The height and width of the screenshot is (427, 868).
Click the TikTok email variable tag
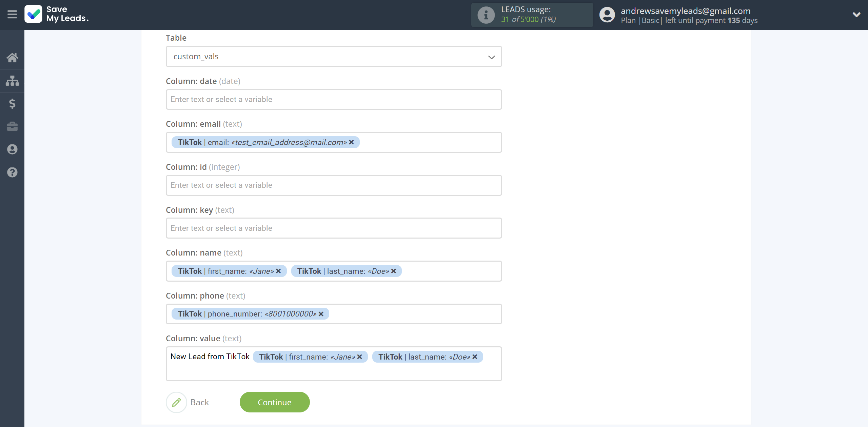pyautogui.click(x=265, y=142)
